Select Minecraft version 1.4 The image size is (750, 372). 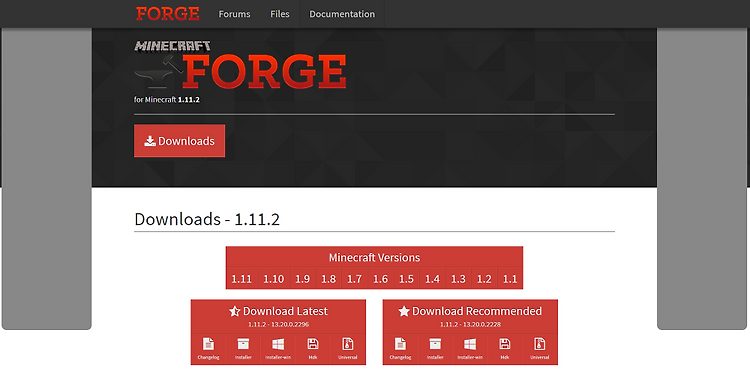point(432,279)
